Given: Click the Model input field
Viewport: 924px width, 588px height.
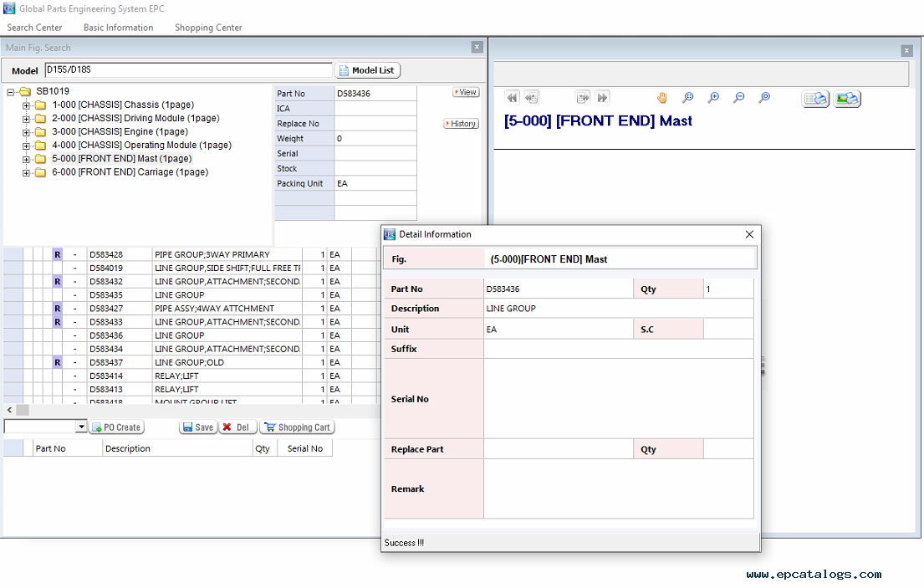Looking at the screenshot, I should coord(188,71).
